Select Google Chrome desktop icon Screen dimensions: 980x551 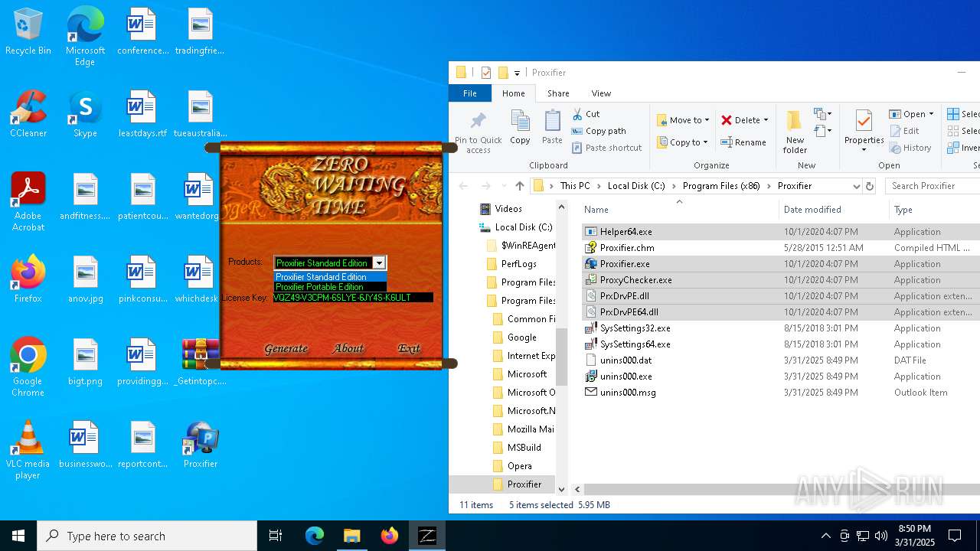(28, 367)
